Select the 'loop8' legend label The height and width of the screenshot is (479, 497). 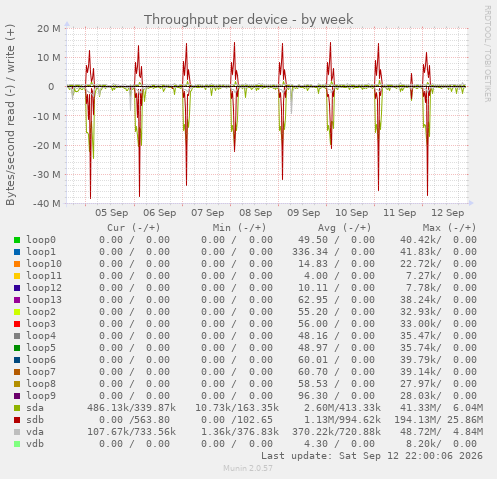click(x=41, y=384)
